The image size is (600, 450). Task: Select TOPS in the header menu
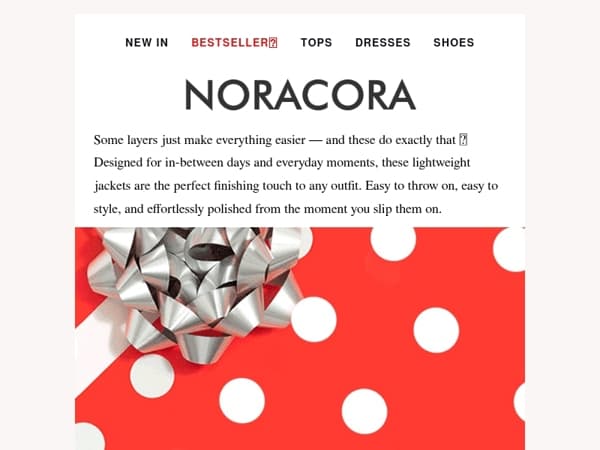[x=316, y=42]
